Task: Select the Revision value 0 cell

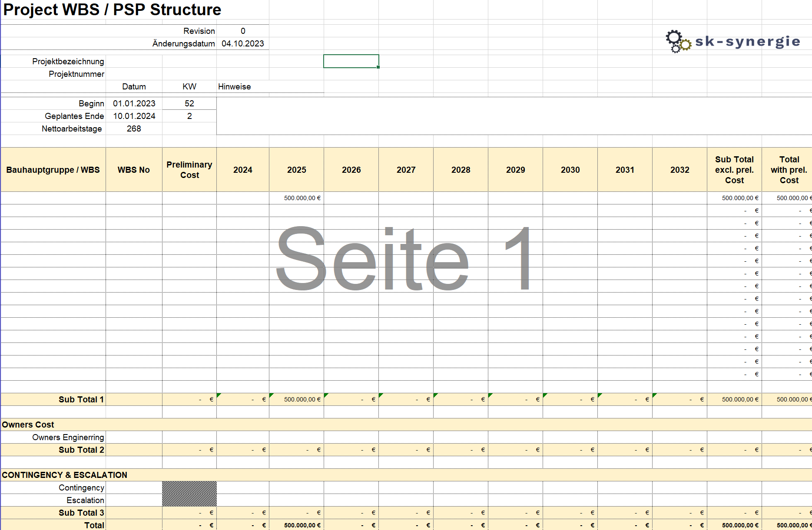Action: click(243, 31)
